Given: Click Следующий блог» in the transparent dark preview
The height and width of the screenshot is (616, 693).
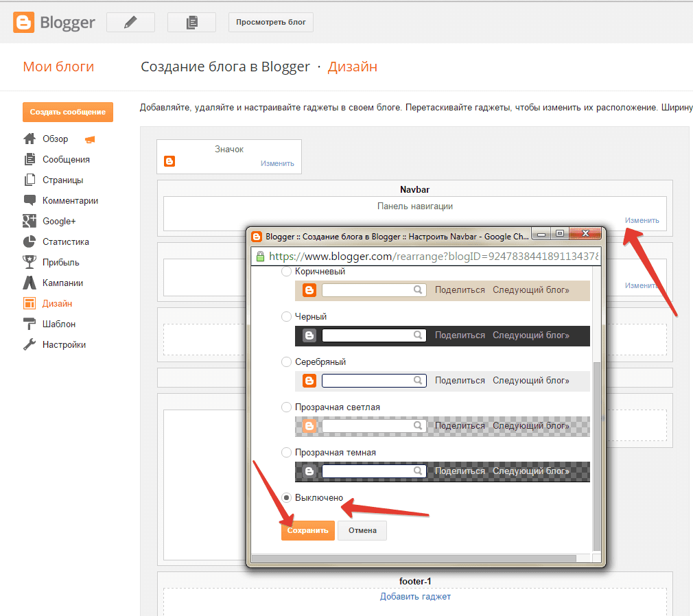Looking at the screenshot, I should click(531, 471).
